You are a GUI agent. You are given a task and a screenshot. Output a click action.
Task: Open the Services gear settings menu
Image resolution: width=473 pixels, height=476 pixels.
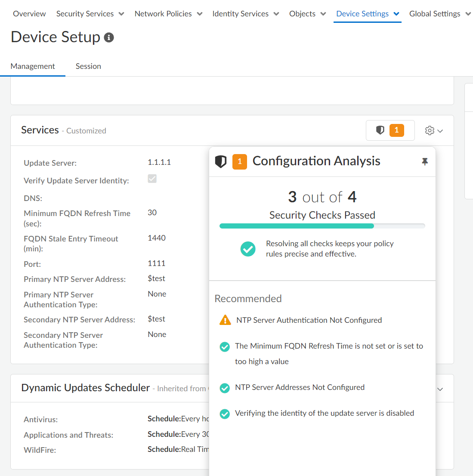(433, 130)
